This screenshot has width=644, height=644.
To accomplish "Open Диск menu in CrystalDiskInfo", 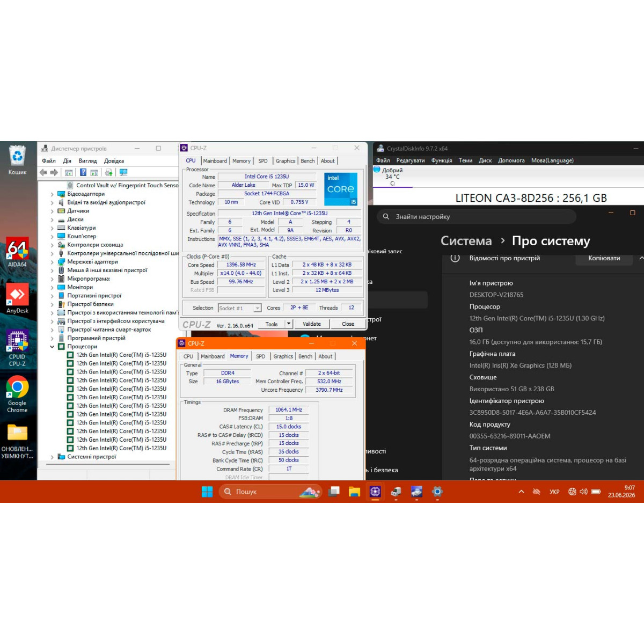I will [485, 160].
